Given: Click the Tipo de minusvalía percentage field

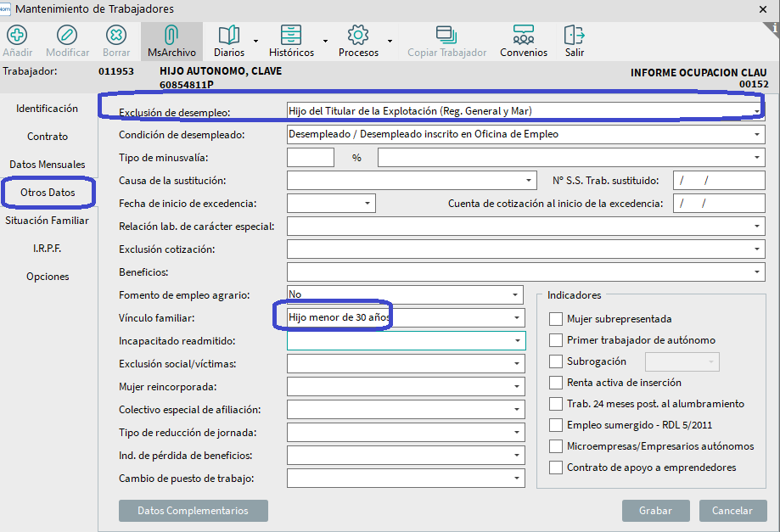Looking at the screenshot, I should coord(311,158).
